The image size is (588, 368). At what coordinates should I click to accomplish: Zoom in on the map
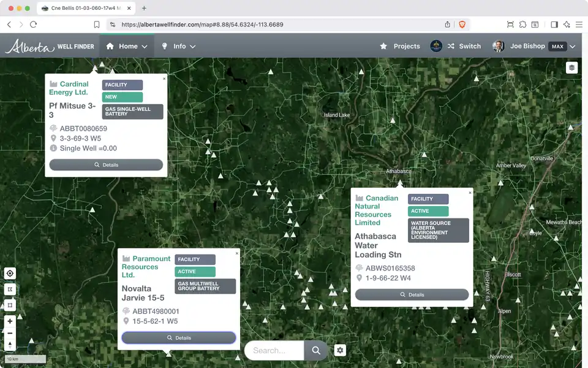click(x=10, y=321)
